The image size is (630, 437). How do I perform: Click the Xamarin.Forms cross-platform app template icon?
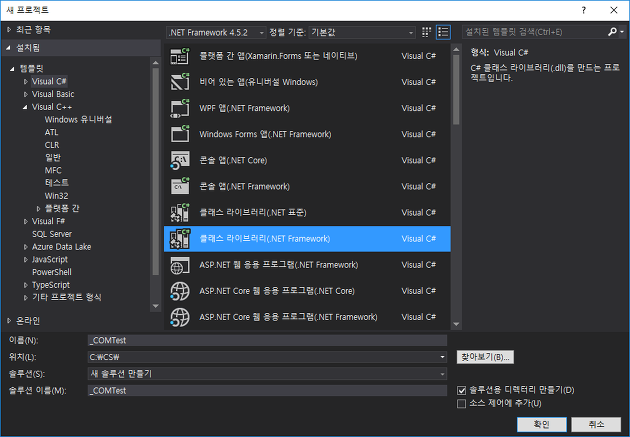pyautogui.click(x=180, y=56)
